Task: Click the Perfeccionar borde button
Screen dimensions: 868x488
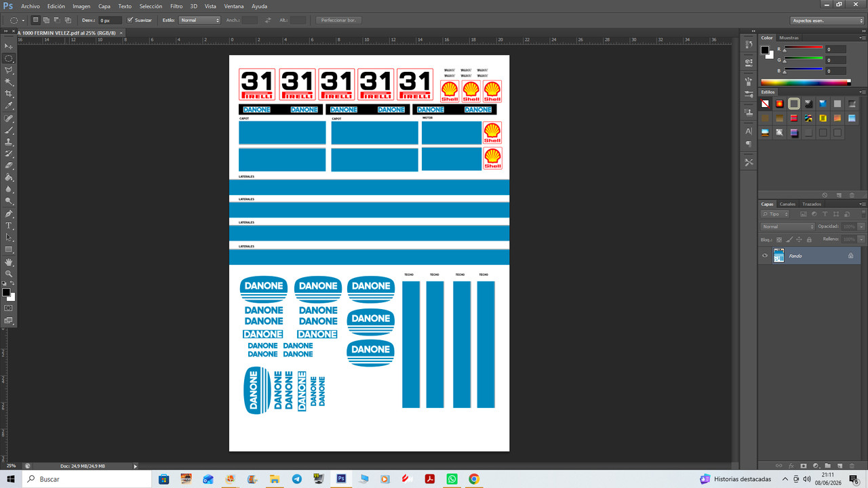Action: [x=339, y=20]
